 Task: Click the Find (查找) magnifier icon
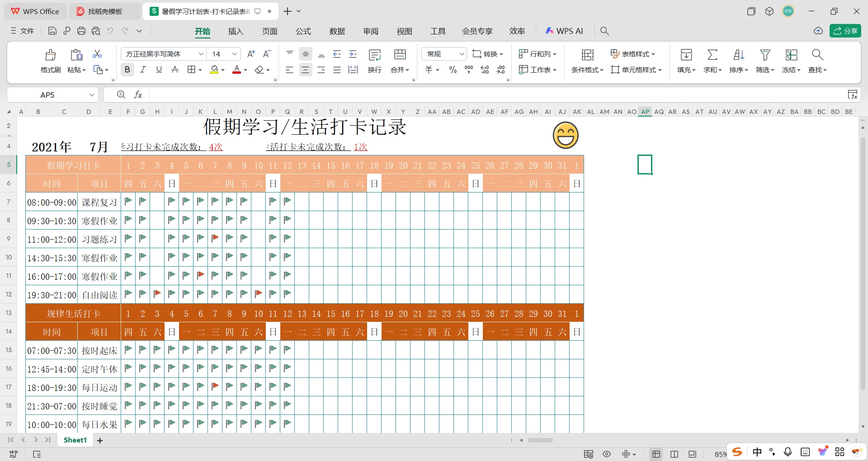(x=817, y=55)
